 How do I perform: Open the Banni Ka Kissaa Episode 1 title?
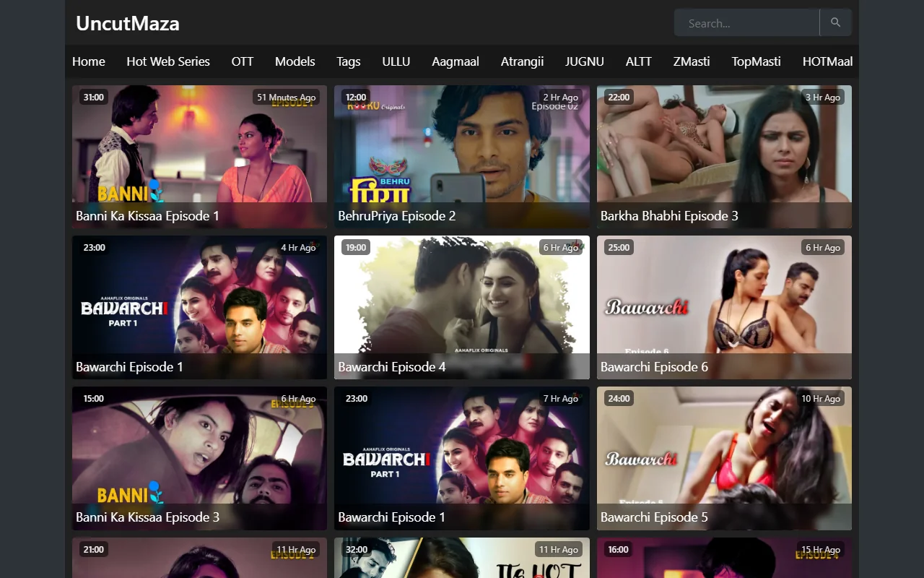(x=147, y=216)
